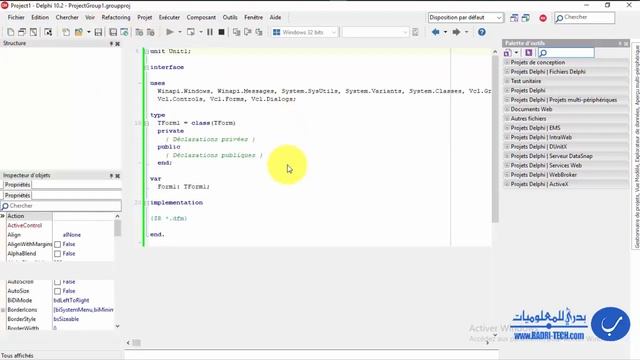The image size is (640, 360).
Task: Click the run without debugging icon
Action: pos(191,32)
